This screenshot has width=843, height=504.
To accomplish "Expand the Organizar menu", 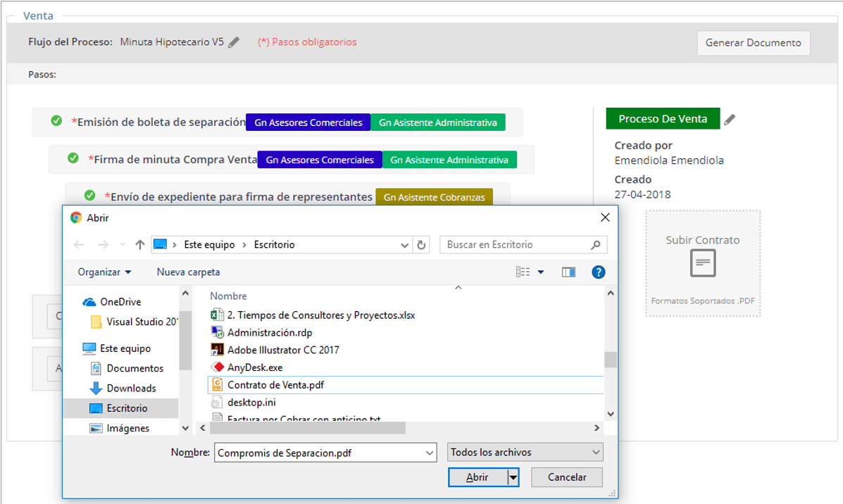I will coord(104,272).
